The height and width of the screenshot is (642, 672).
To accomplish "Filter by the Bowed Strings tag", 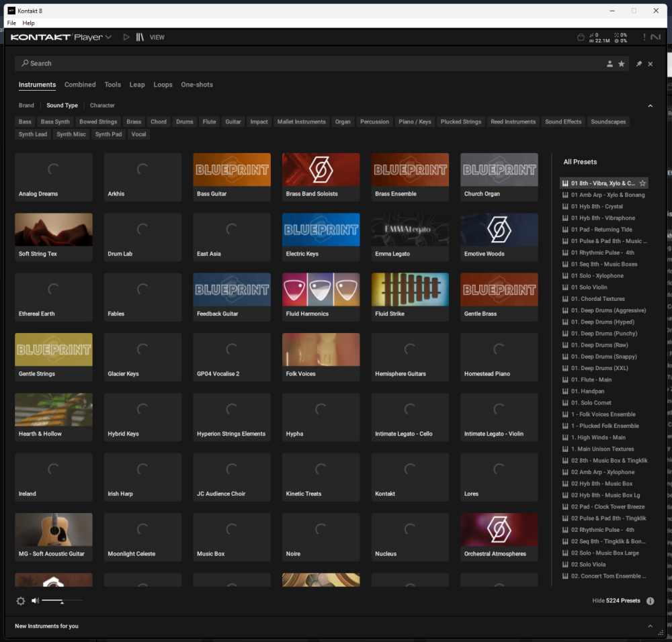I will pos(98,122).
